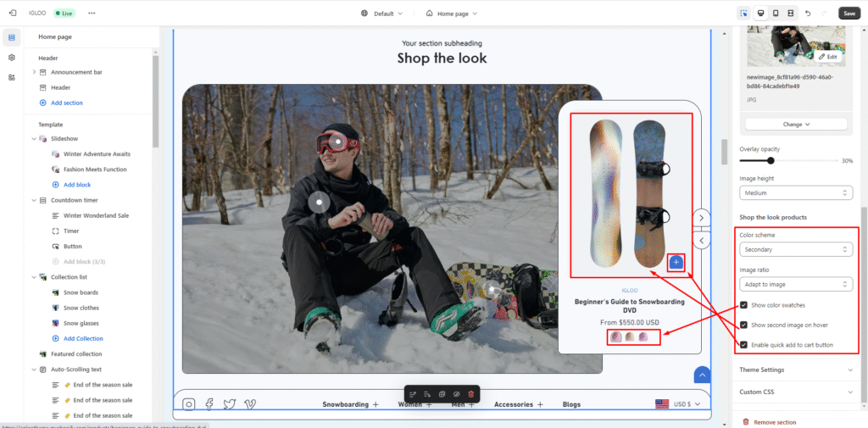Image resolution: width=868 pixels, height=428 pixels.
Task: Adjust the Overlay opacity slider
Action: pyautogui.click(x=771, y=160)
